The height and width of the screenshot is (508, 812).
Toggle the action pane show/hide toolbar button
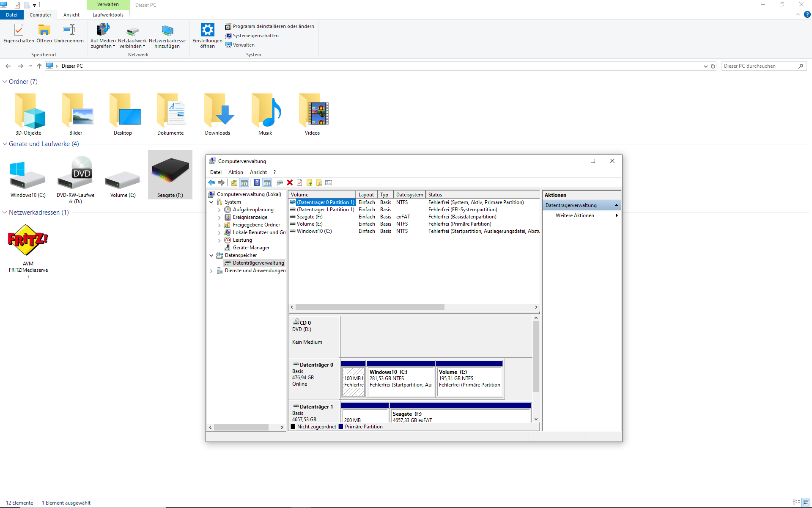click(267, 182)
